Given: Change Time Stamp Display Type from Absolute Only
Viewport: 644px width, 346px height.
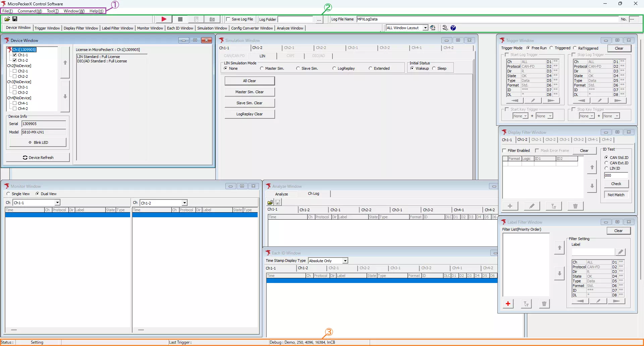Looking at the screenshot, I should 345,261.
